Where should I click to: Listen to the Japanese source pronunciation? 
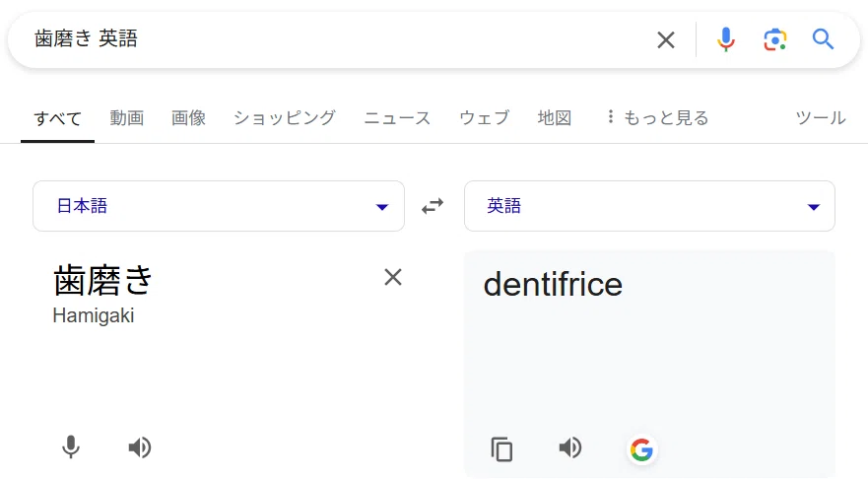[x=140, y=447]
